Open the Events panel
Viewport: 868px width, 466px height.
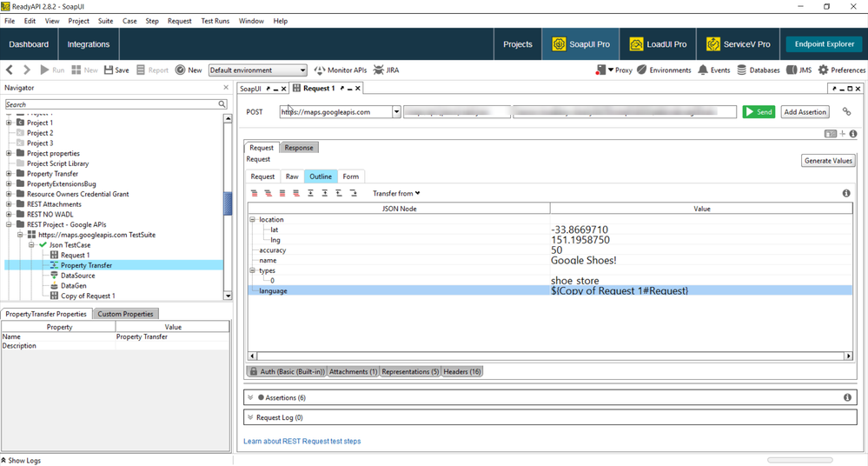pyautogui.click(x=713, y=70)
